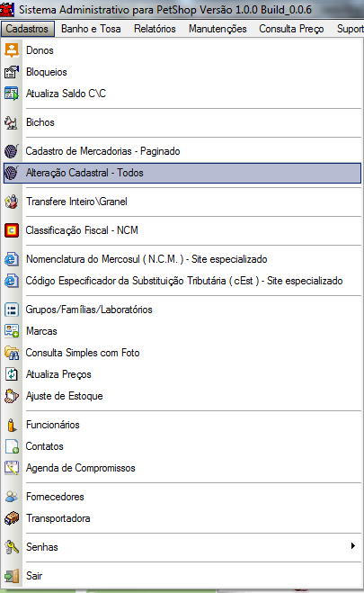The image size is (364, 593).
Task: Click the Donos person icon
Action: point(12,50)
